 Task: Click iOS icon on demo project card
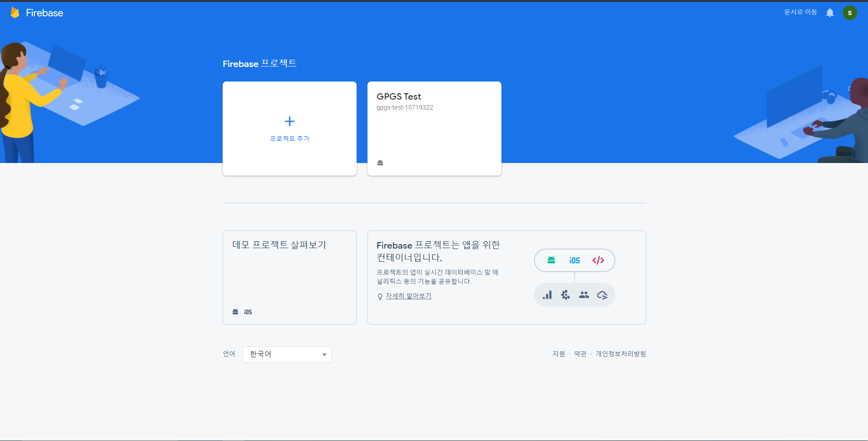(x=248, y=312)
